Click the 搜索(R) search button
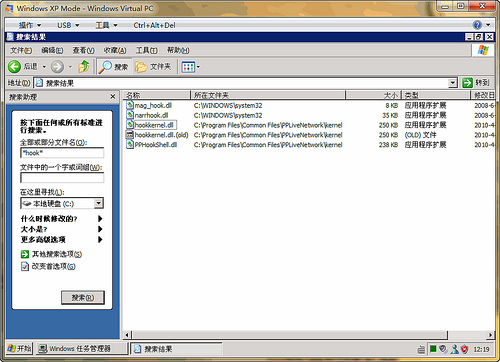 tap(83, 297)
